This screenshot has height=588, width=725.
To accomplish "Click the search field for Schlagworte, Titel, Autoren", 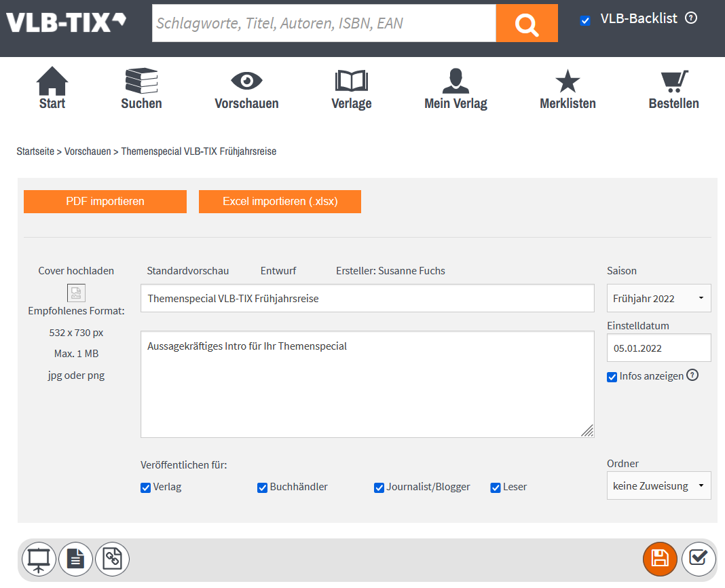I will [x=324, y=23].
